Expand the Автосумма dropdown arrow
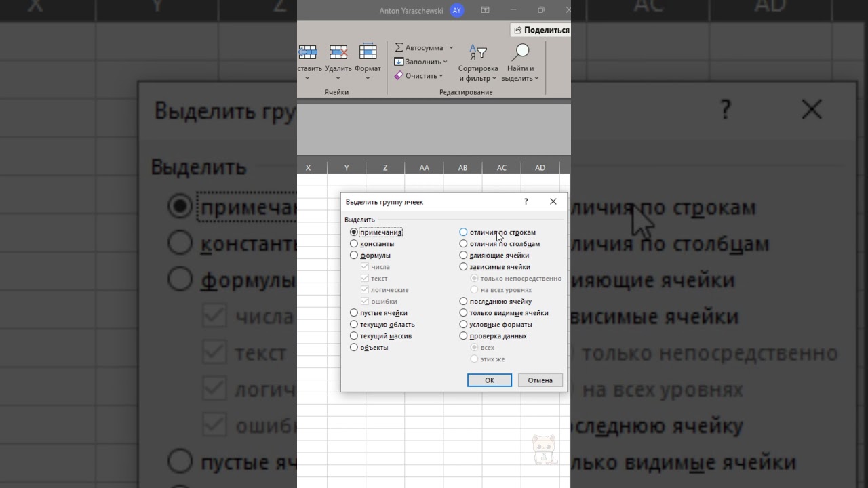868x488 pixels. (x=451, y=48)
